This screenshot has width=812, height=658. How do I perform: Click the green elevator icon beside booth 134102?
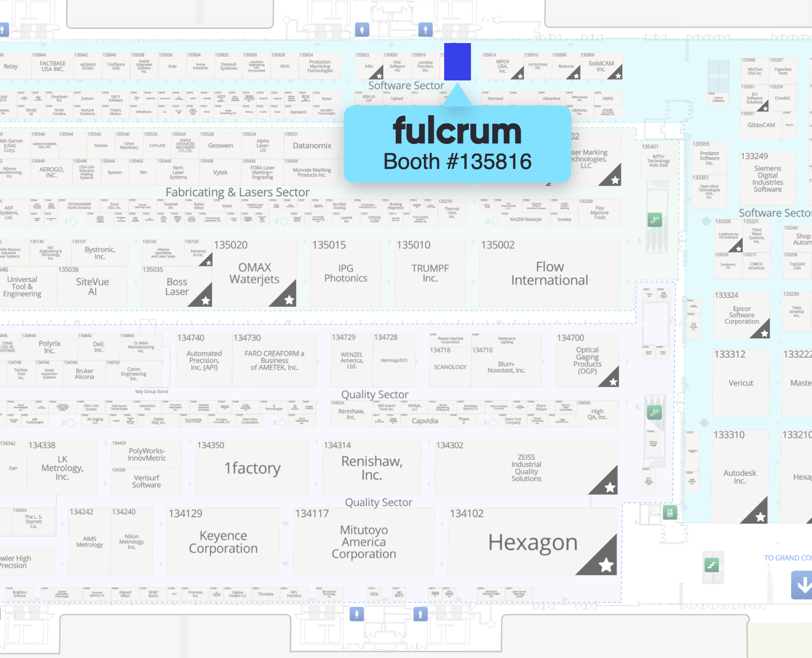point(670,513)
